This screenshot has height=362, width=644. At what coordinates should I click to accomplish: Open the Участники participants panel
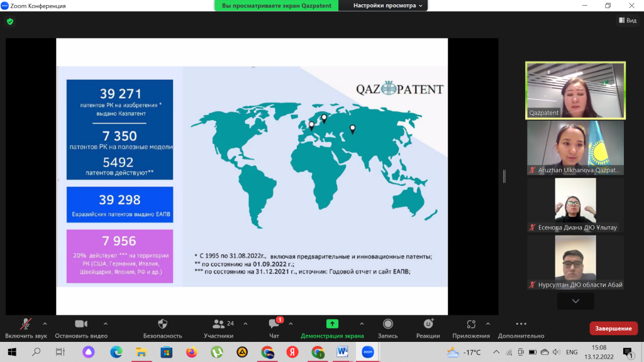pos(219,324)
